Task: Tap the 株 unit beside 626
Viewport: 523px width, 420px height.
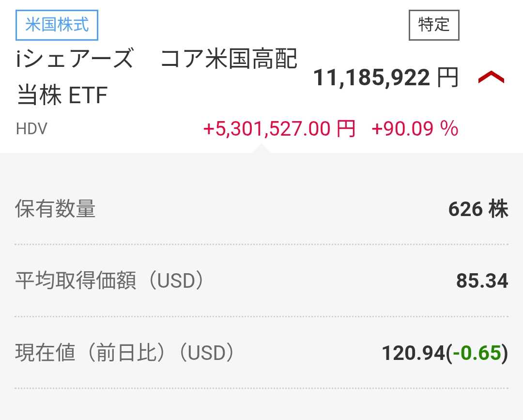Action: coord(498,209)
